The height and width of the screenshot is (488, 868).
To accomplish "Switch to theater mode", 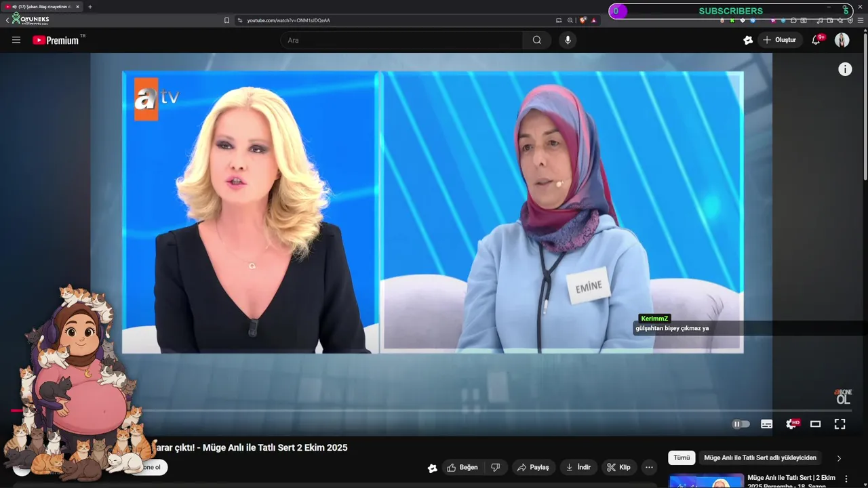I will point(816,424).
